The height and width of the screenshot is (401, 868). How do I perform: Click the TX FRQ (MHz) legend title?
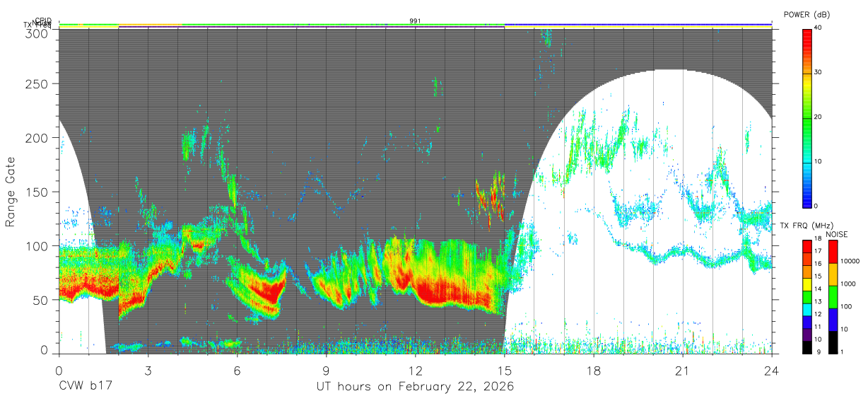(808, 226)
